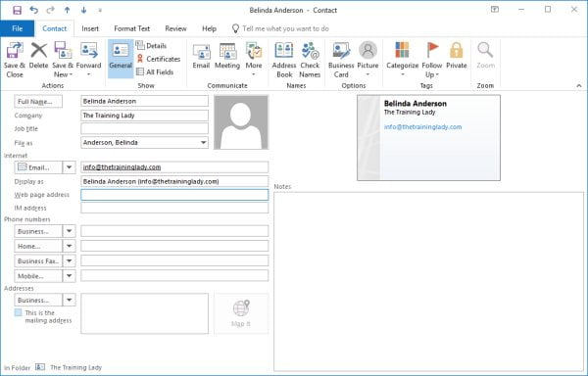This screenshot has width=588, height=376.
Task: Switch to the Insert tab
Action: [x=90, y=28]
